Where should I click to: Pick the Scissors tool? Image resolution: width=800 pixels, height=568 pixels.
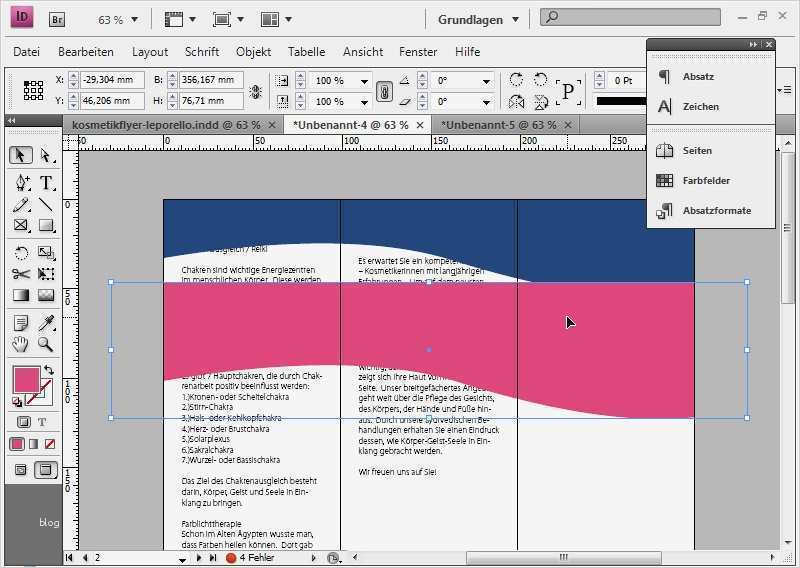coord(21,274)
